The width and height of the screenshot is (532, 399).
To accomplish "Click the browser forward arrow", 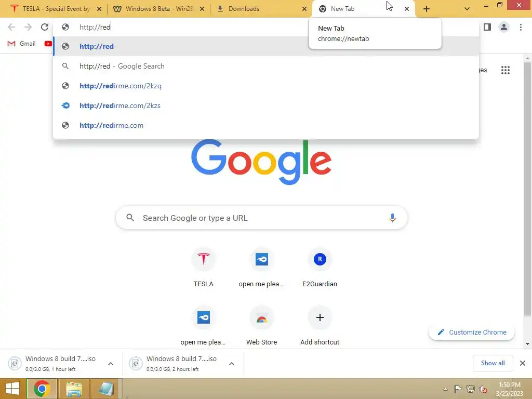I will click(28, 27).
